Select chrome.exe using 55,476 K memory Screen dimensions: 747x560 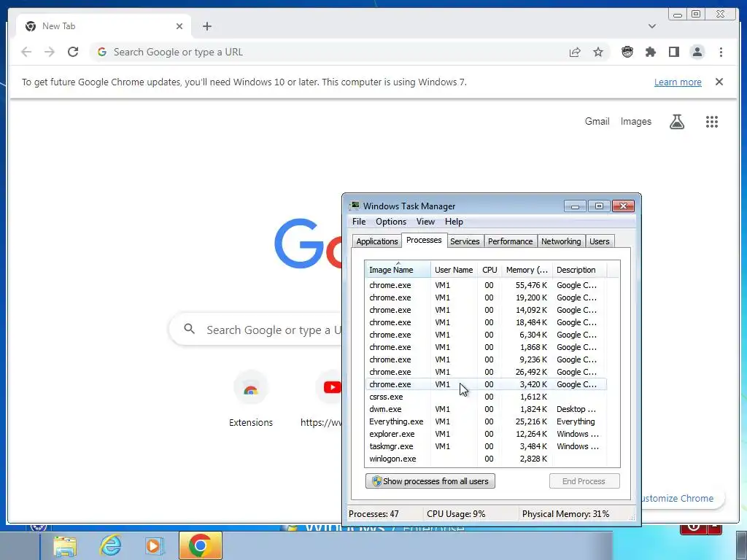(486, 285)
